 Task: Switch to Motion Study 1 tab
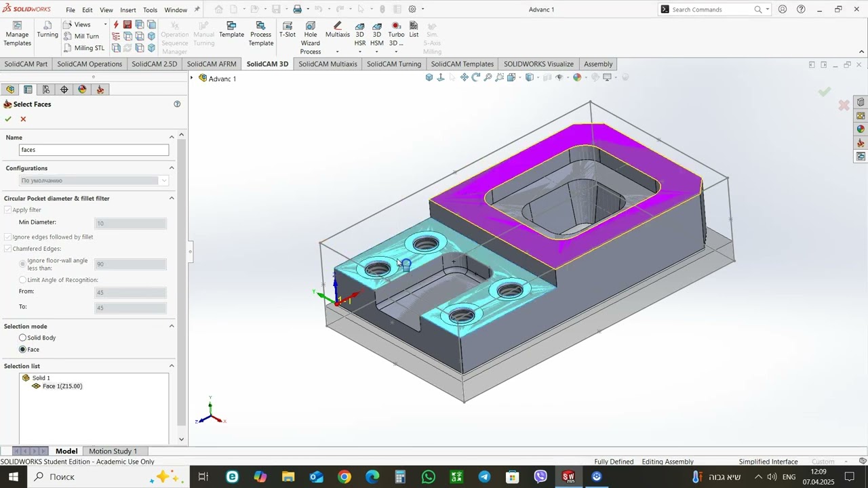pos(113,451)
